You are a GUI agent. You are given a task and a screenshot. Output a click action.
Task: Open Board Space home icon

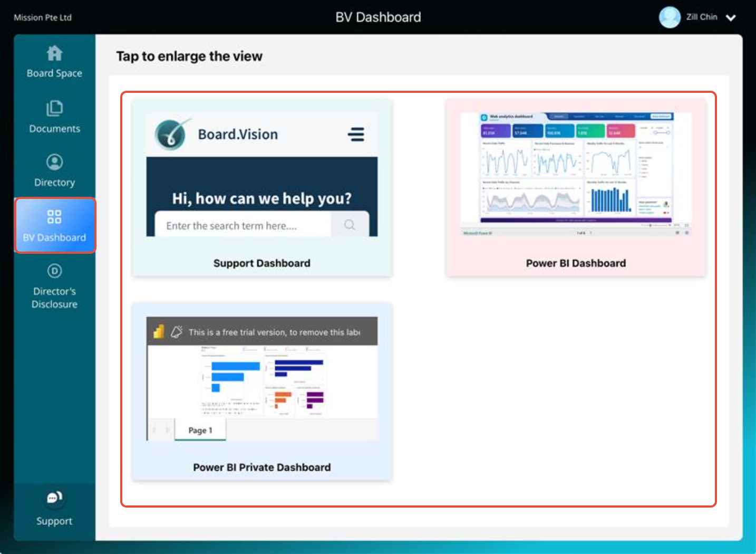click(x=54, y=53)
